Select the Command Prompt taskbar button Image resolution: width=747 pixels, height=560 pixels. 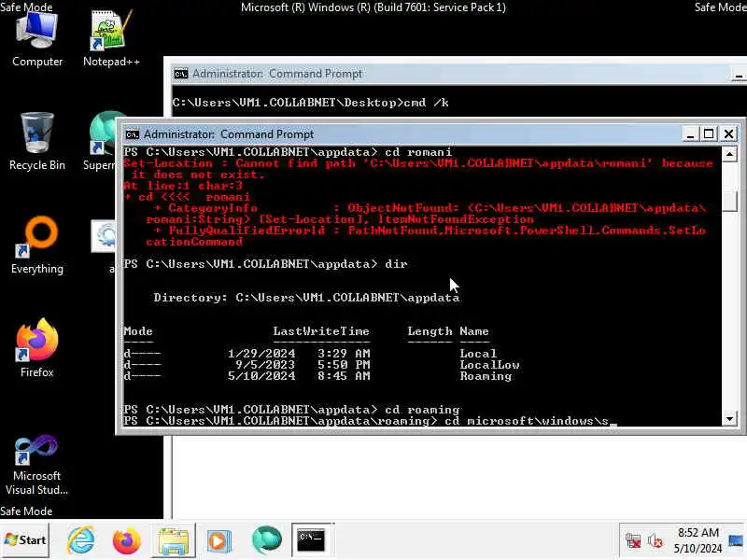[x=312, y=540]
